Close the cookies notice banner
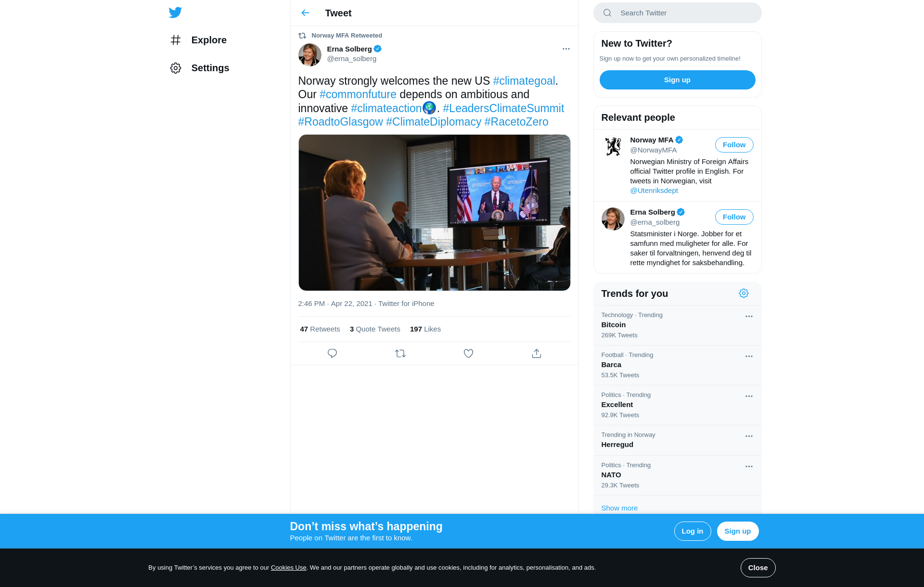This screenshot has height=587, width=924. point(757,568)
